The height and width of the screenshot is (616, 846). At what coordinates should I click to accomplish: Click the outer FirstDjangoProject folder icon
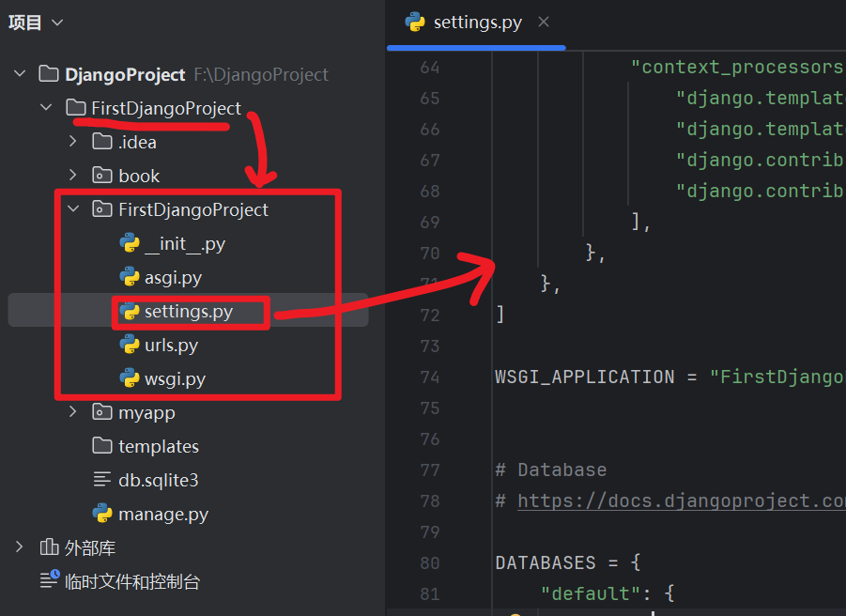pos(75,107)
